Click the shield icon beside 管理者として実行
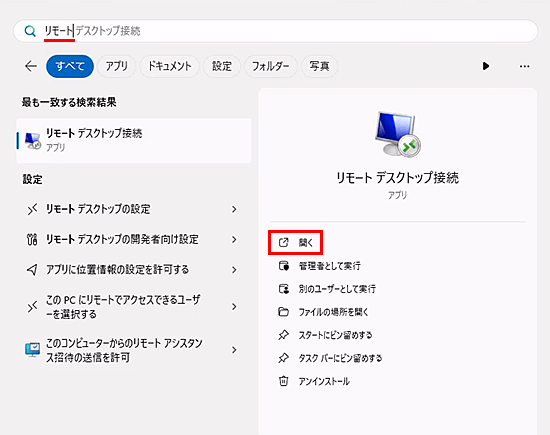Image resolution: width=550 pixels, height=435 pixels. [x=284, y=266]
